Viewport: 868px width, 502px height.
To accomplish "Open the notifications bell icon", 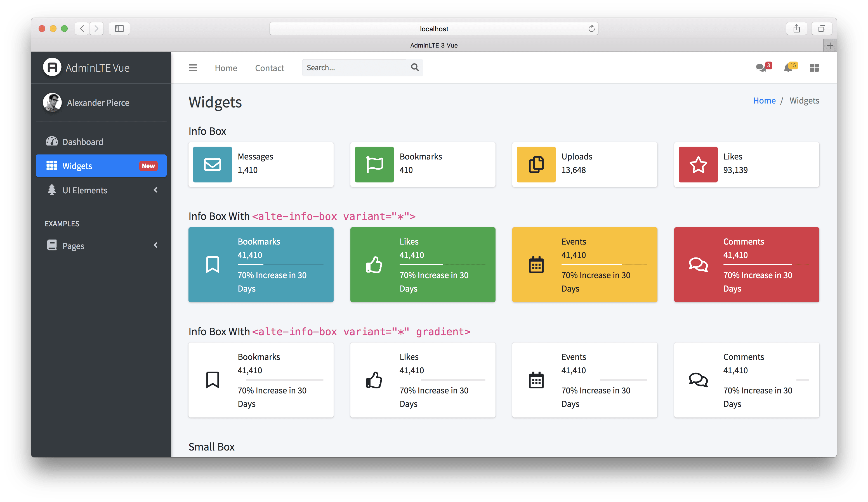I will (x=788, y=68).
